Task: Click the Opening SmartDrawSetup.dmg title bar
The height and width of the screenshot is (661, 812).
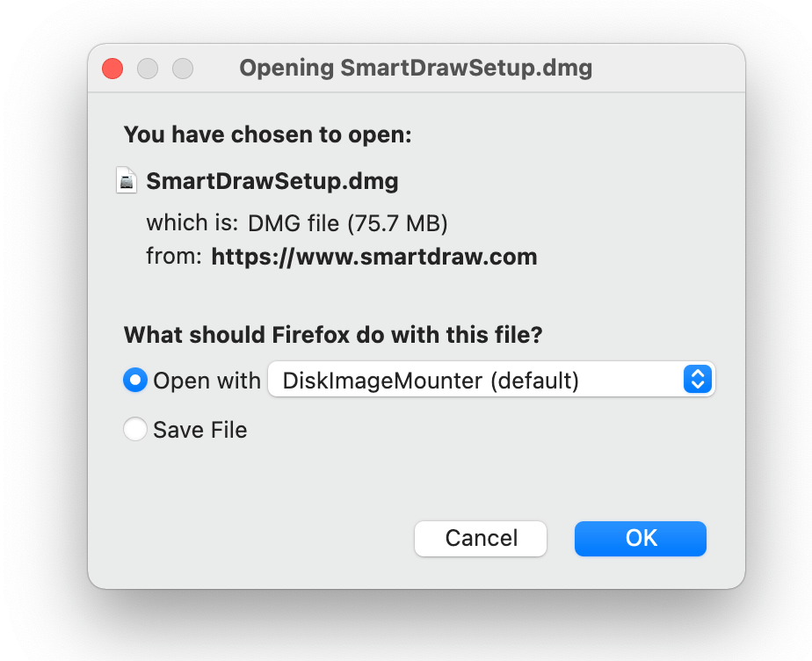Action: point(415,68)
